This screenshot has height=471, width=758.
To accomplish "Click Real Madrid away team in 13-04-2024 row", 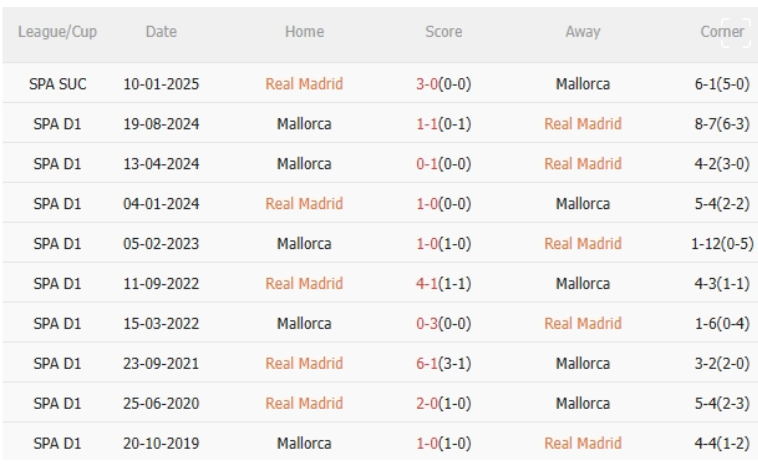I will 583,164.
